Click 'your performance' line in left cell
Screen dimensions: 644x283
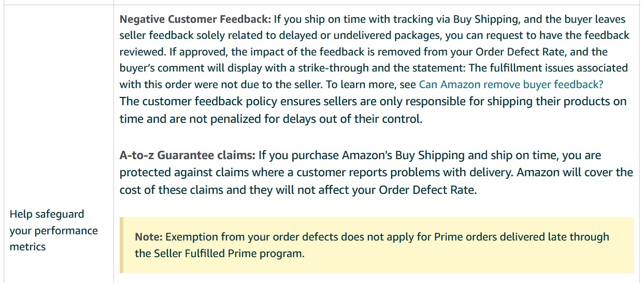pos(54,231)
